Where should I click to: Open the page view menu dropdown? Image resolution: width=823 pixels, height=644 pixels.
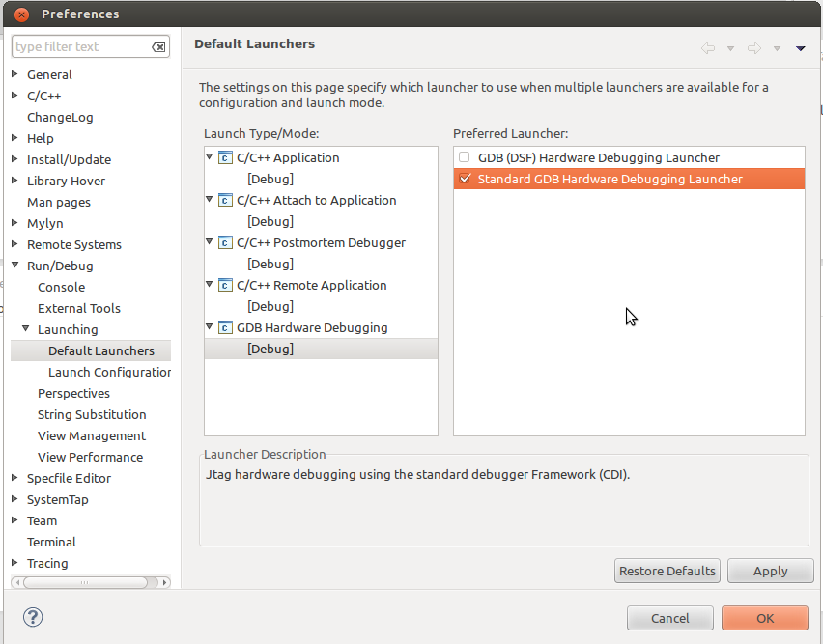[801, 49]
